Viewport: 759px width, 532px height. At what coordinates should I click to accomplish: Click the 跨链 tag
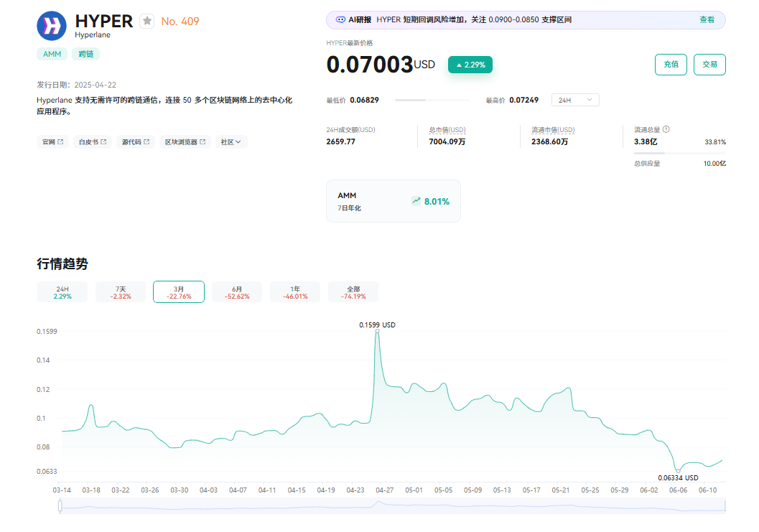pyautogui.click(x=85, y=54)
